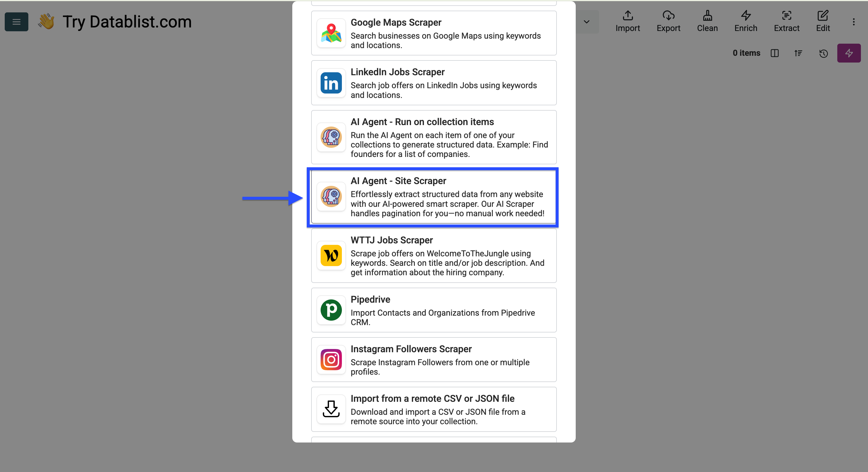Image resolution: width=868 pixels, height=472 pixels.
Task: Click the yellow WTTJ logo icon
Action: (331, 255)
